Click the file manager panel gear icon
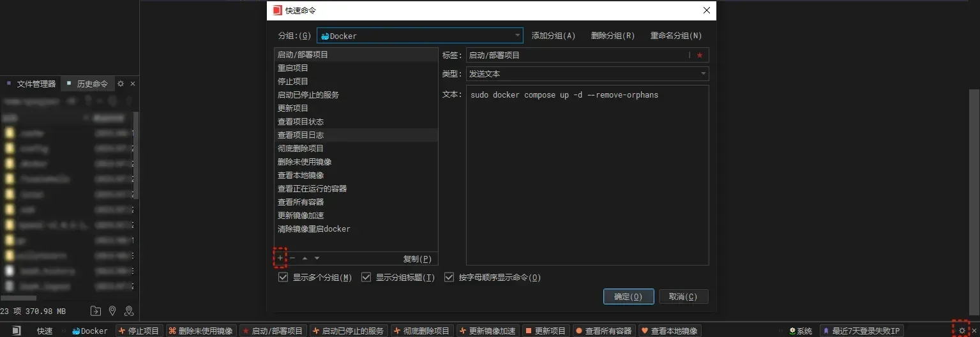This screenshot has height=337, width=980. click(121, 84)
